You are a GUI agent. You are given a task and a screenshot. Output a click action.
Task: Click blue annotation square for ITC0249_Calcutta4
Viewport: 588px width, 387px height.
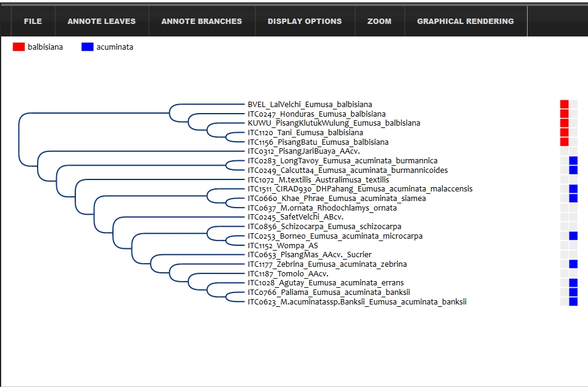[574, 170]
